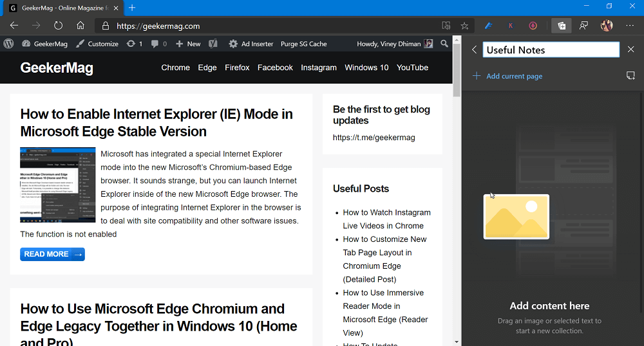Image resolution: width=644 pixels, height=346 pixels.
Task: Click the red download extension icon
Action: [533, 26]
